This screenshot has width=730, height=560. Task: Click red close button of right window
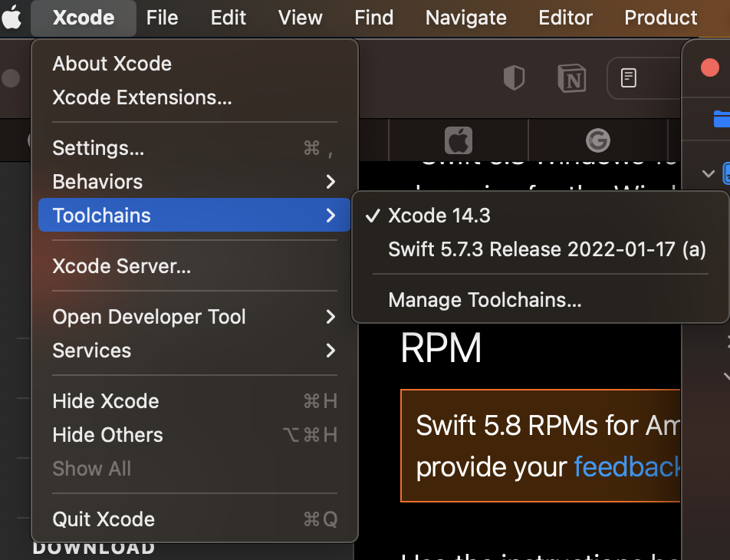click(x=709, y=68)
